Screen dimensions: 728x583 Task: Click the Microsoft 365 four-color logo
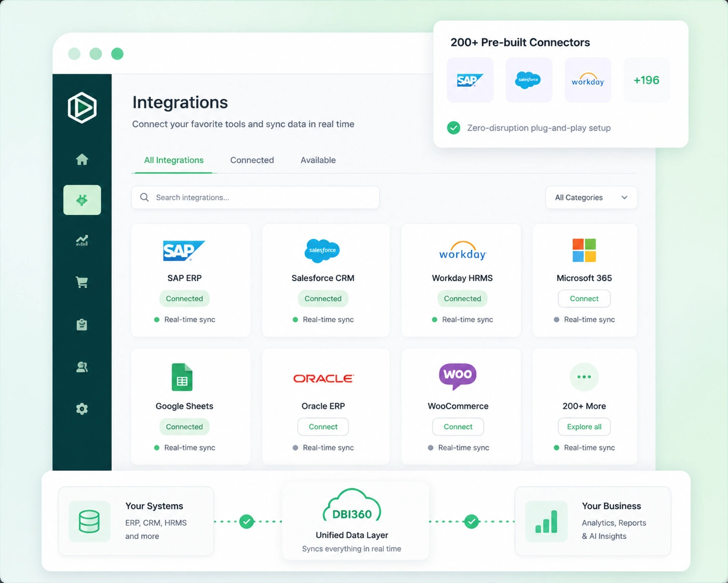584,250
